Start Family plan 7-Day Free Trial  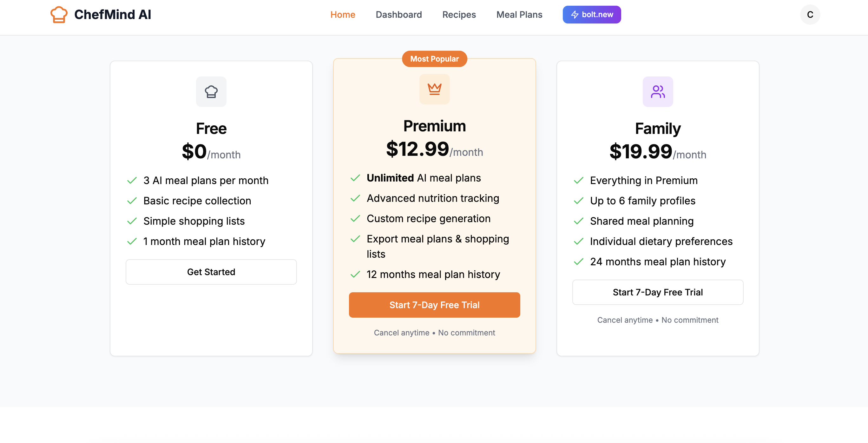click(x=657, y=292)
